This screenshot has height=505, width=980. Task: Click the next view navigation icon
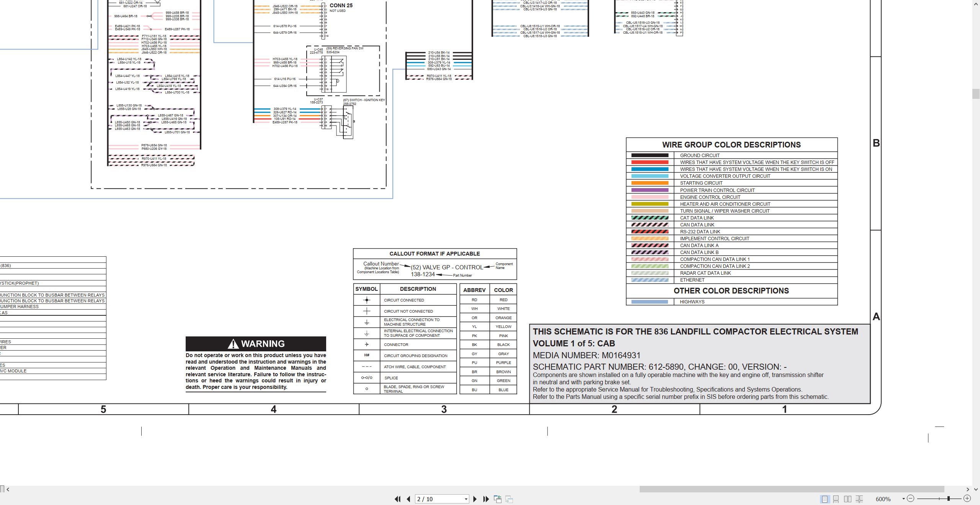click(x=509, y=499)
